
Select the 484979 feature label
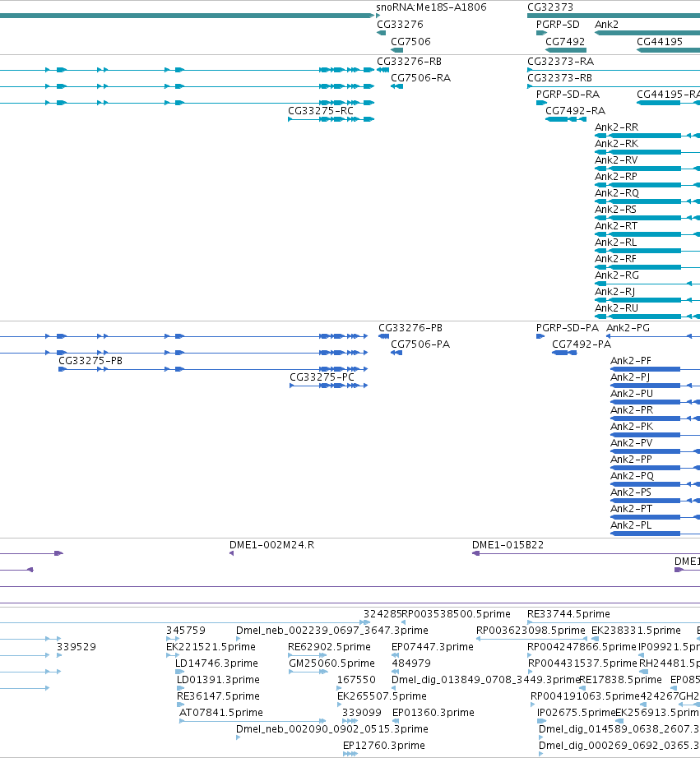point(411,663)
